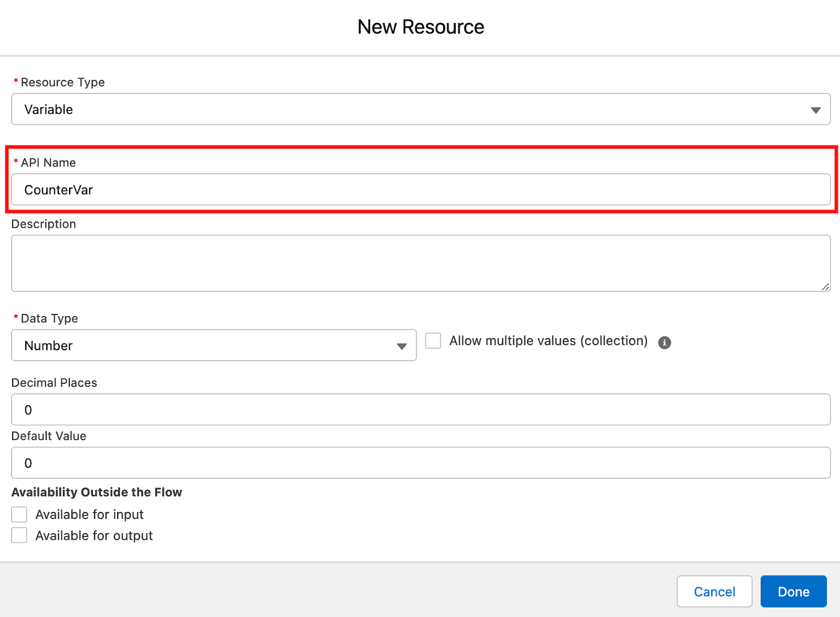Click the New Resource dialog title
This screenshot has height=617, width=840.
coord(420,27)
